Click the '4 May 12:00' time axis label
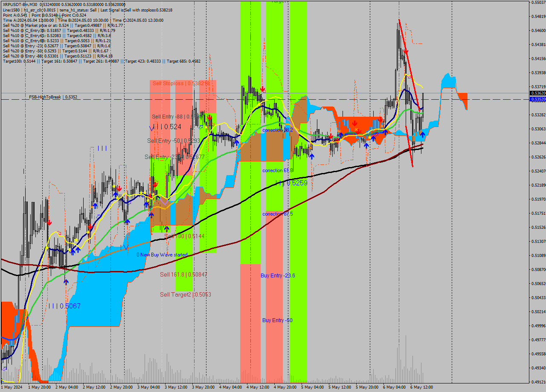This screenshot has height=392, width=546. tap(258, 387)
